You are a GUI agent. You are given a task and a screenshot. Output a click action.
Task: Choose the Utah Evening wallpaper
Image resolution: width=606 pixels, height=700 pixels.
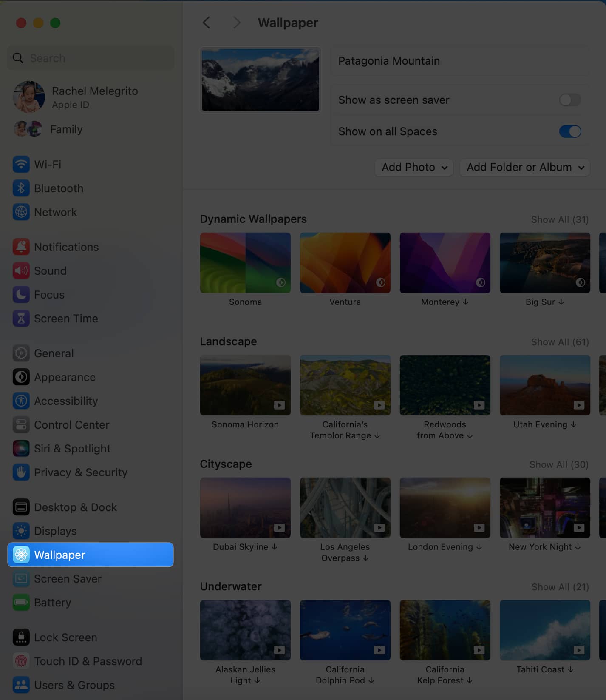coord(545,385)
